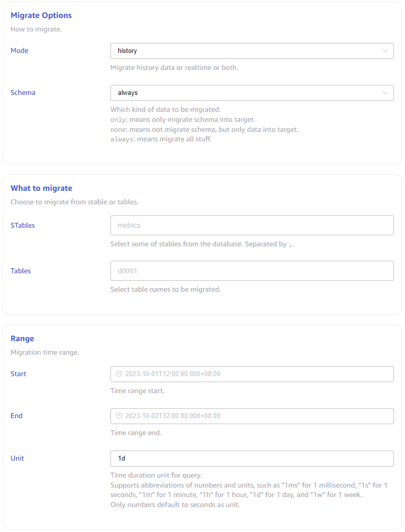Screen dimensions: 405x532
Task: Click the Schema field label
Action: [23, 92]
